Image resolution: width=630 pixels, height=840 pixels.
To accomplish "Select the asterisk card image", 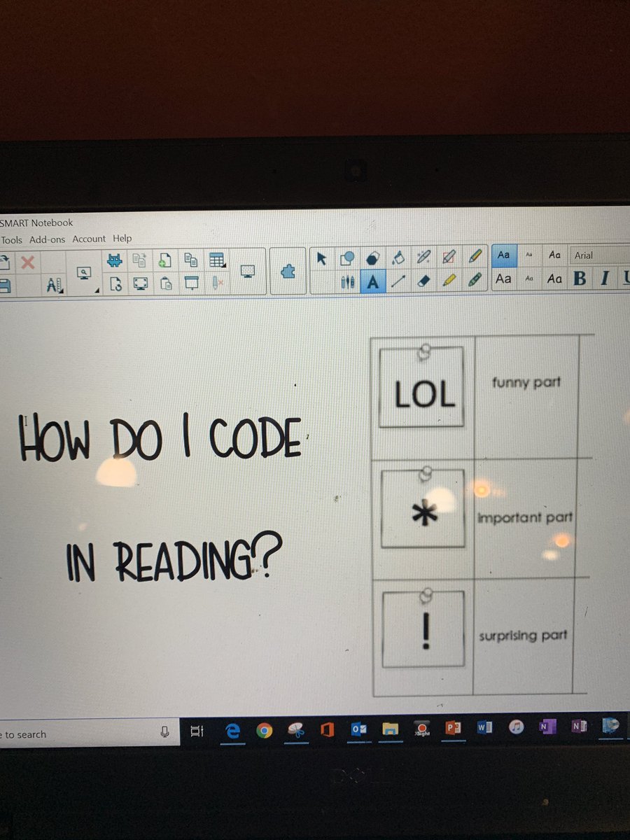I will [x=423, y=508].
